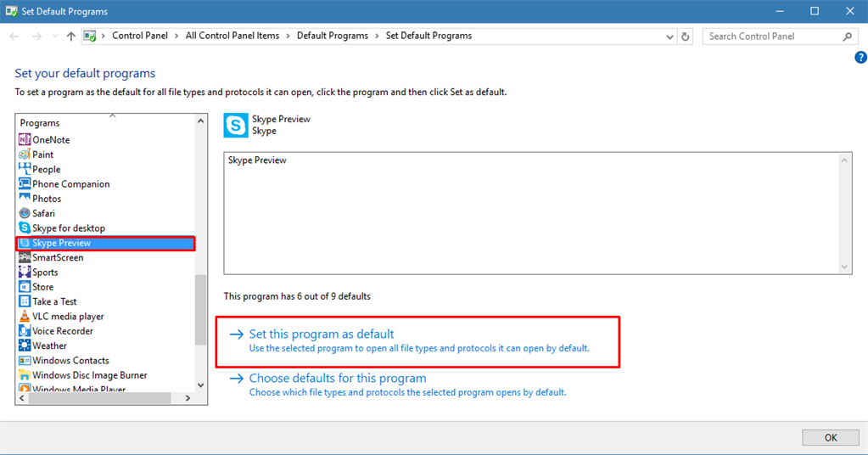Expand the address bar history dropdown
The height and width of the screenshot is (455, 868).
[669, 37]
